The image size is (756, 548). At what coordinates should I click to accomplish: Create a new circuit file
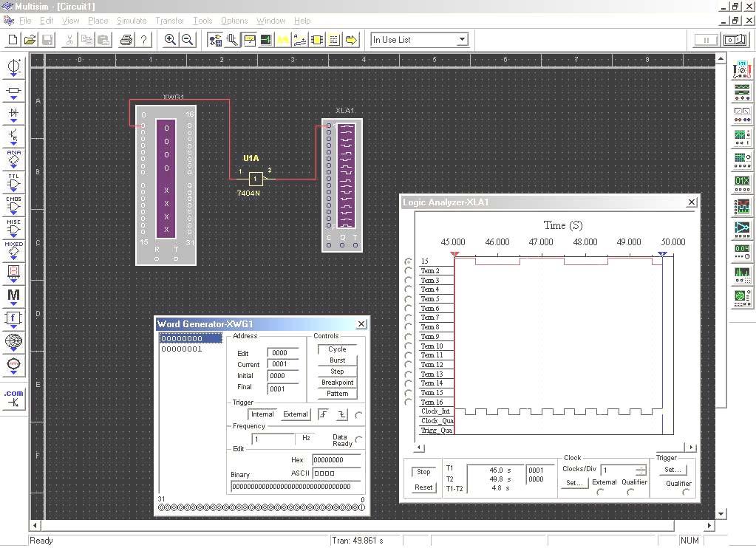pyautogui.click(x=13, y=40)
